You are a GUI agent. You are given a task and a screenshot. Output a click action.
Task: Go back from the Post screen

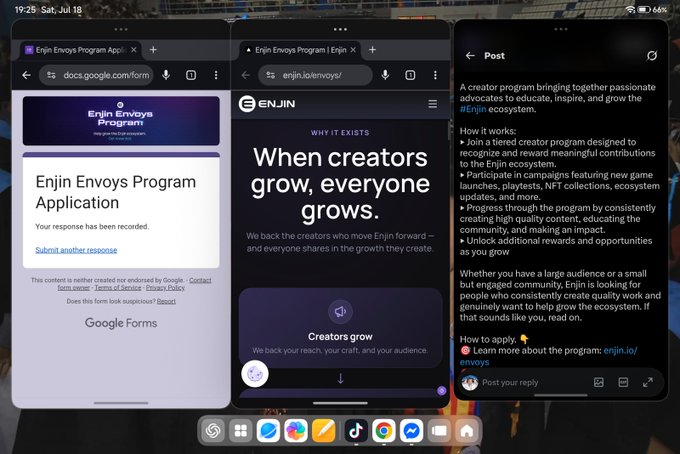[470, 56]
